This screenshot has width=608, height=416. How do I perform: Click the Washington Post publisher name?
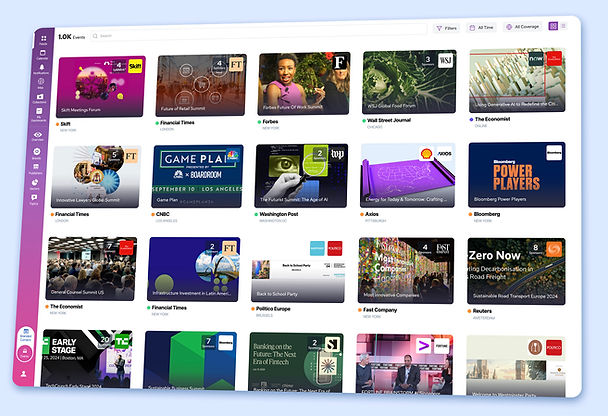coord(279,214)
